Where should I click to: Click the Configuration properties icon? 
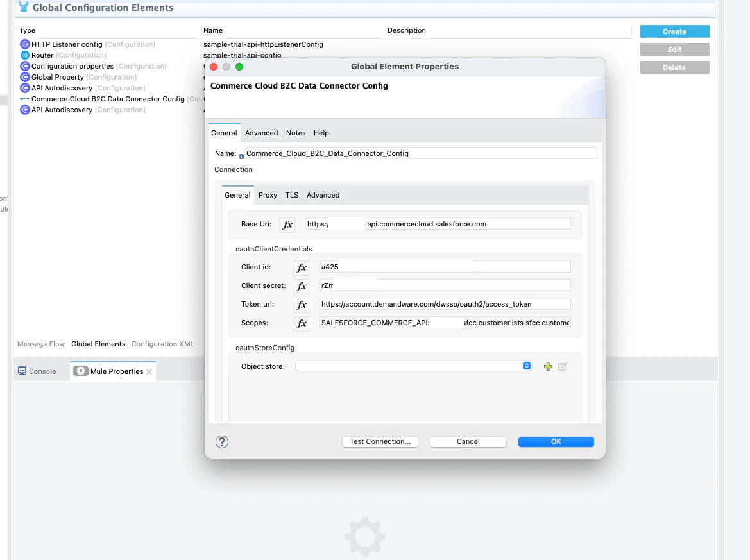coord(25,66)
